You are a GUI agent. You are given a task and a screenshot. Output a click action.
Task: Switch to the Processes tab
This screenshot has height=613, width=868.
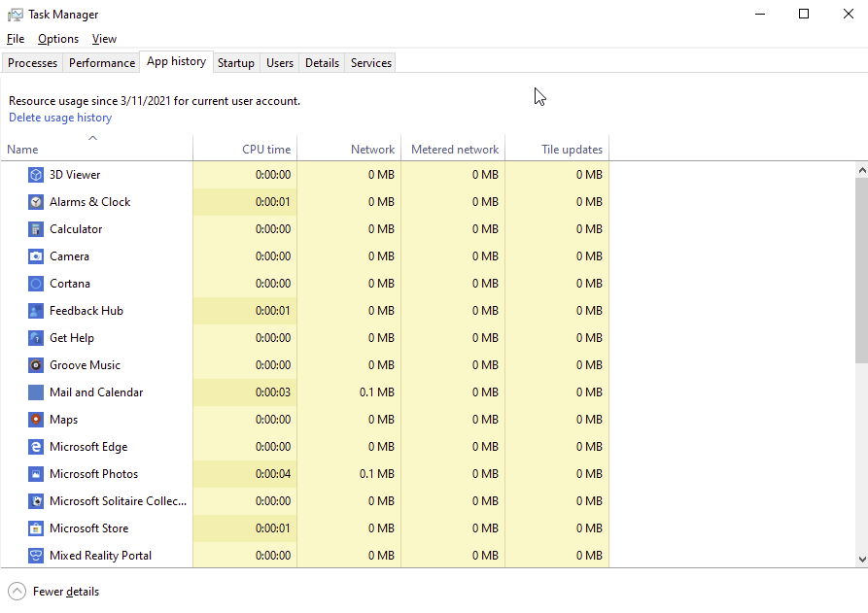(x=32, y=63)
